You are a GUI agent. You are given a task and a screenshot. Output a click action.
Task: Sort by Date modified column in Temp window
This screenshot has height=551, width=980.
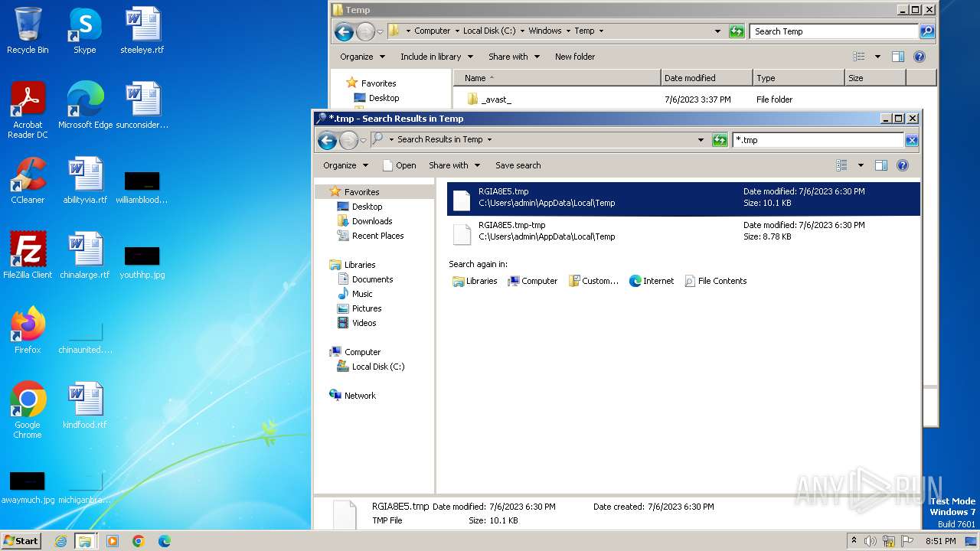707,78
